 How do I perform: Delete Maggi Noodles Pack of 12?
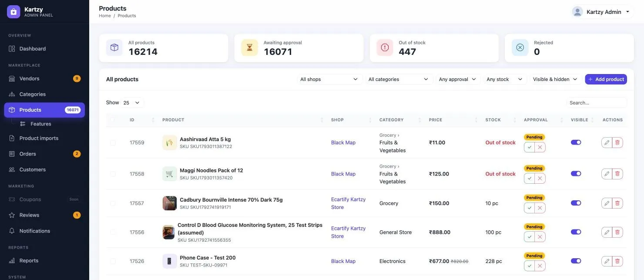tap(617, 174)
